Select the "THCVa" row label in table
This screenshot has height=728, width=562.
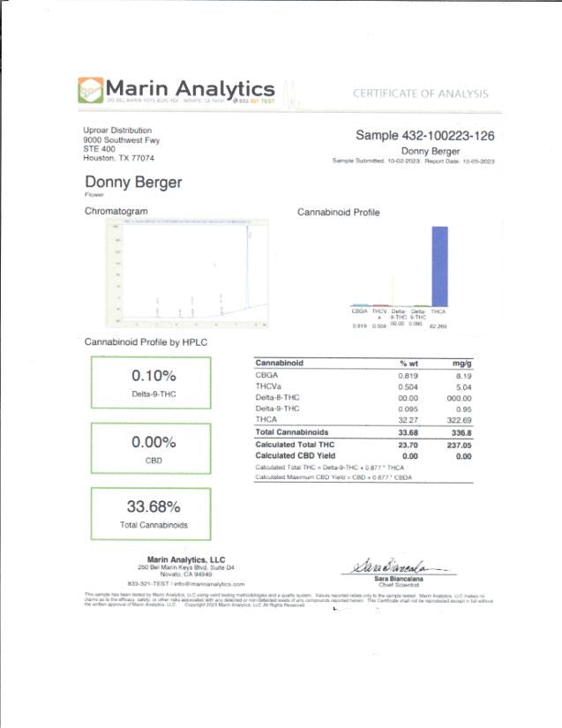click(268, 387)
